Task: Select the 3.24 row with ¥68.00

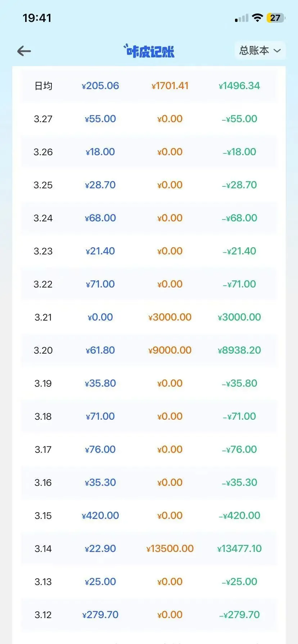Action: (x=149, y=218)
